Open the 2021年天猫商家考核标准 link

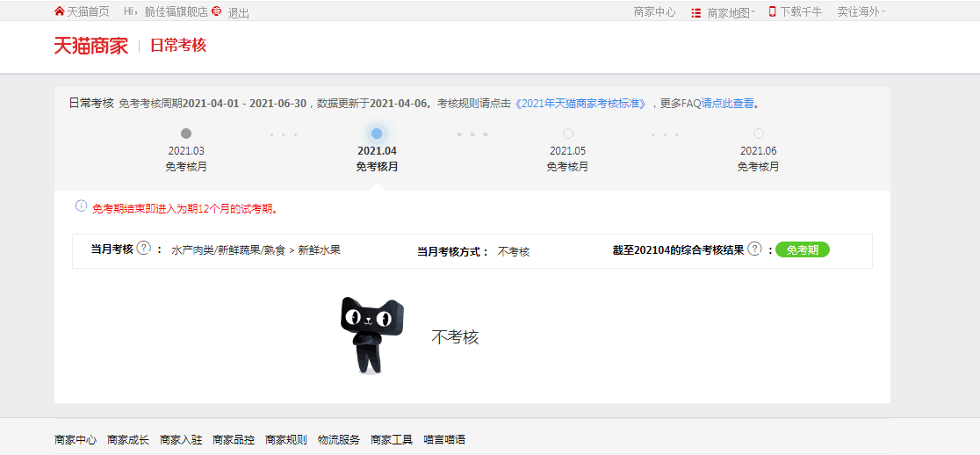point(580,104)
